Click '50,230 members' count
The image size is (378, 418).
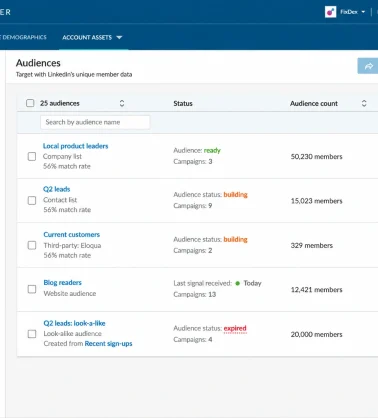point(317,157)
